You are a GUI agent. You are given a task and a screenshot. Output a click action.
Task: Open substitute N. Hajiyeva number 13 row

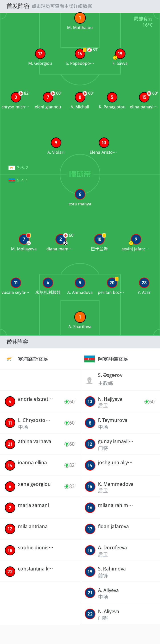120,402
